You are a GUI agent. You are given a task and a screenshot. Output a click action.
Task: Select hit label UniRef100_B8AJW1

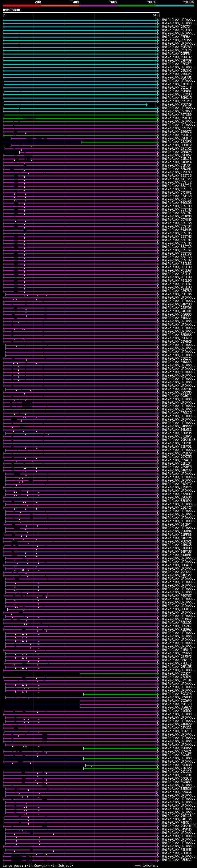(x=176, y=78)
